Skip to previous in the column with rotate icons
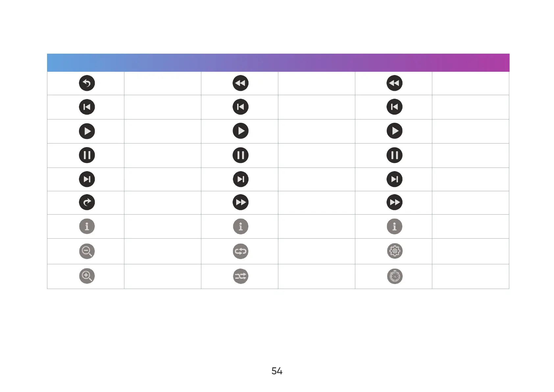The height and width of the screenshot is (392, 554). tap(87, 107)
